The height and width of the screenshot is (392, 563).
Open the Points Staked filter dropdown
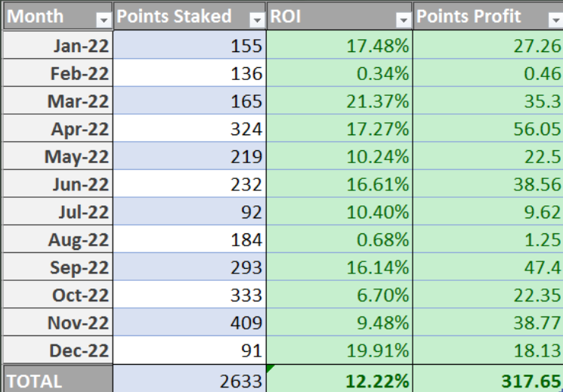(257, 20)
